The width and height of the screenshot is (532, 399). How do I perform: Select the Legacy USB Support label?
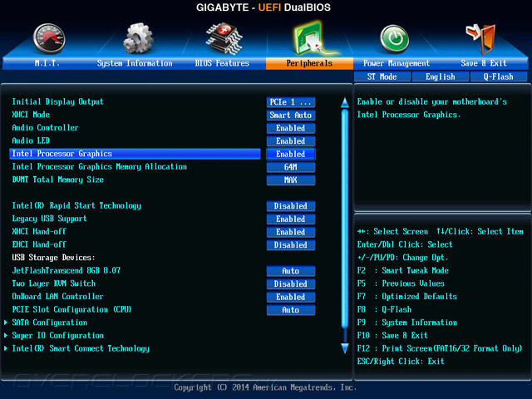pyautogui.click(x=50, y=219)
